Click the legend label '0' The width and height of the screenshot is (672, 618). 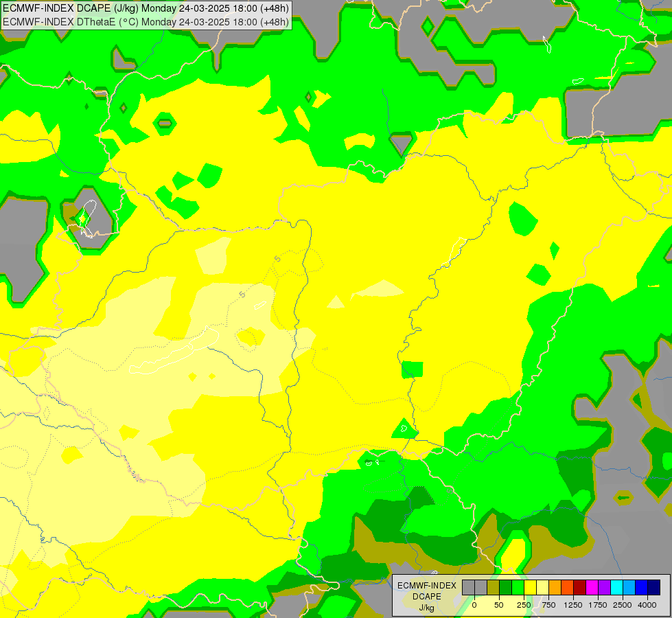coord(474,605)
